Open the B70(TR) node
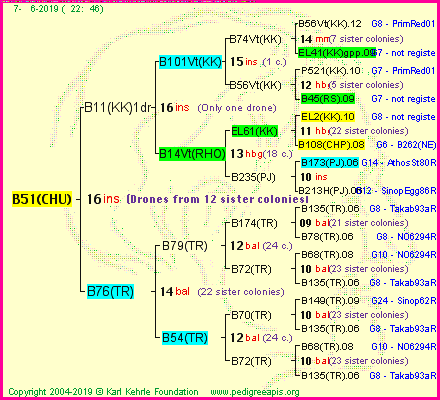This screenshot has height=400, width=440. coord(251,315)
